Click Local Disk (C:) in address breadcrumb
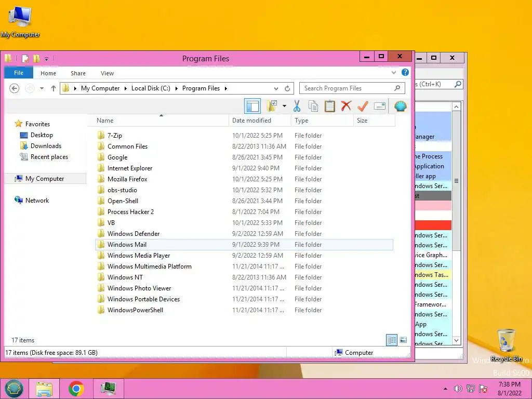Image resolution: width=532 pixels, height=399 pixels. coord(151,88)
